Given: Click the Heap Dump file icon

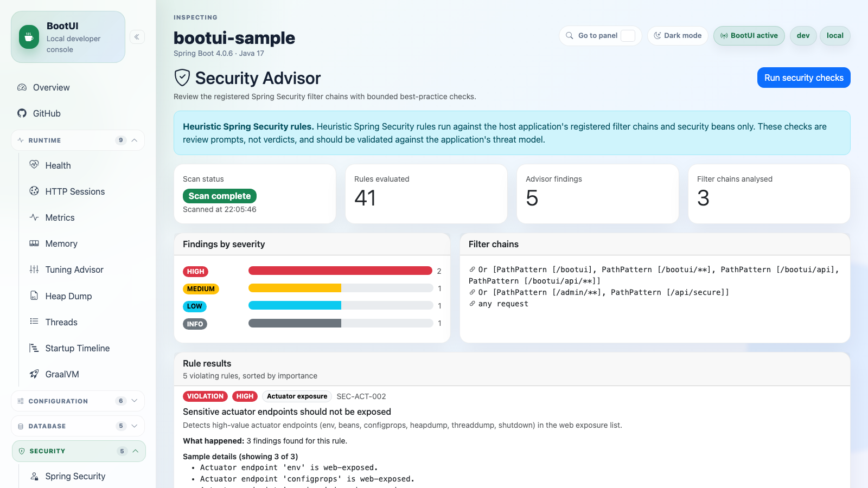Looking at the screenshot, I should [34, 296].
